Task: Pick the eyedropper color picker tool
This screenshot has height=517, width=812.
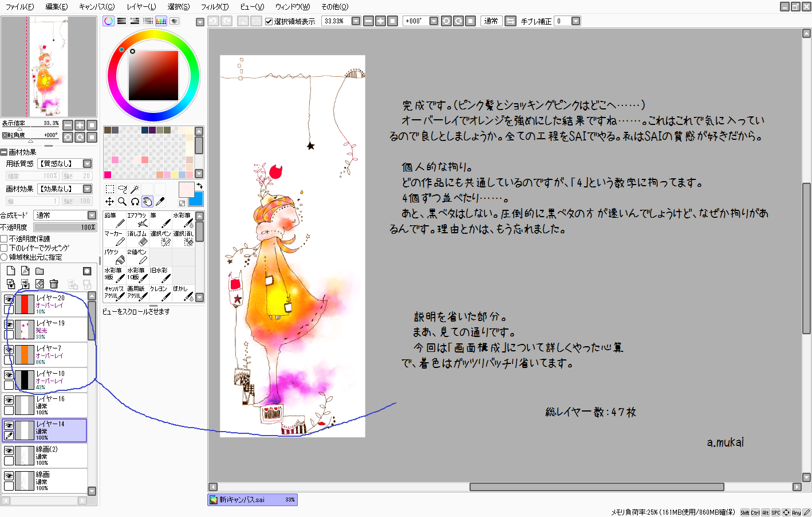Action: 160,201
